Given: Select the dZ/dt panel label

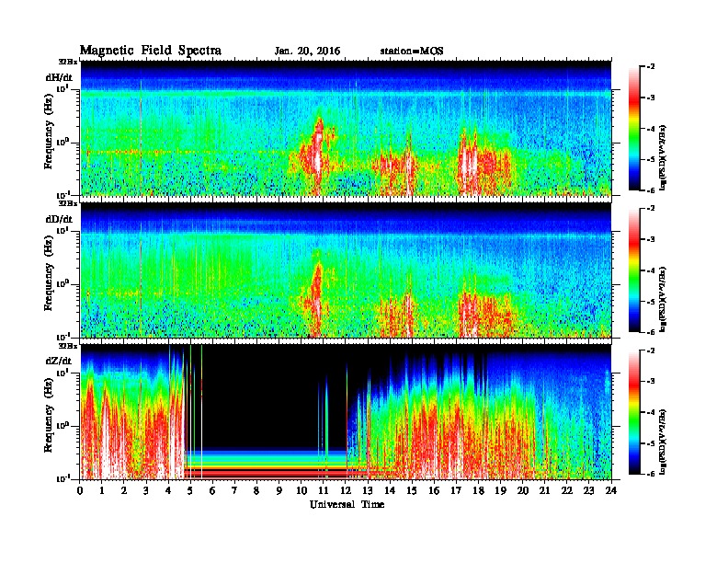Looking at the screenshot, I should [x=59, y=361].
